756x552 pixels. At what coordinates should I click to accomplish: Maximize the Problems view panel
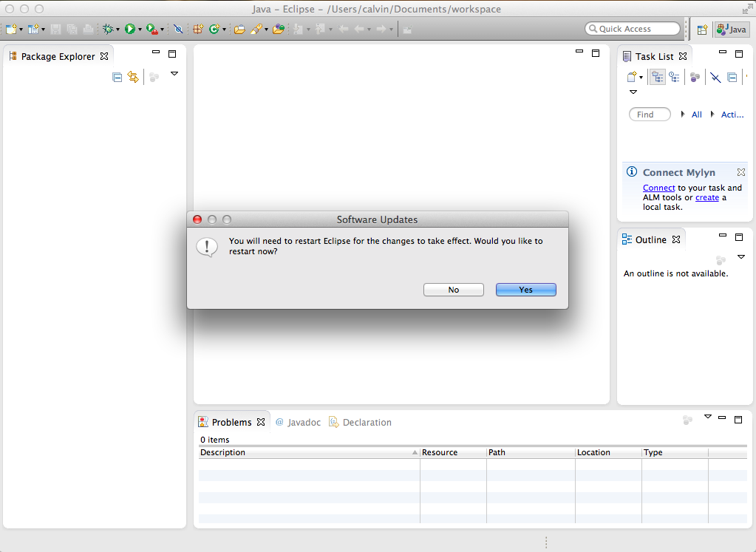click(738, 420)
